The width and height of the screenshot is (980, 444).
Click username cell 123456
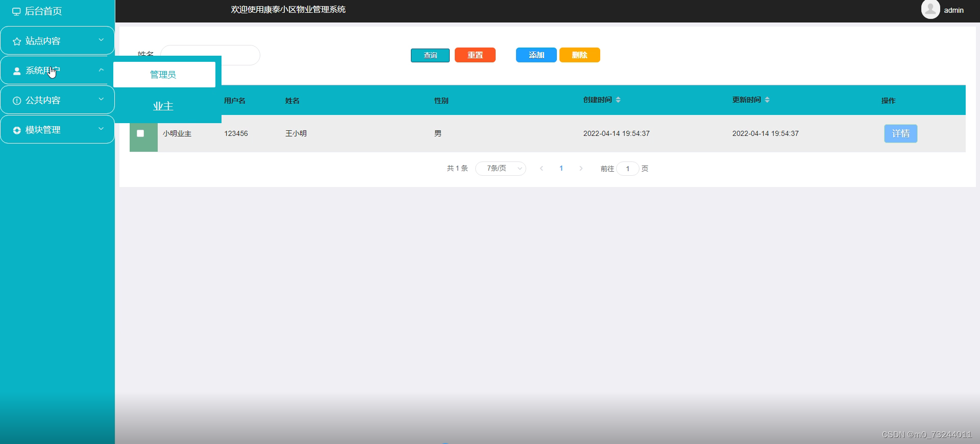point(236,133)
